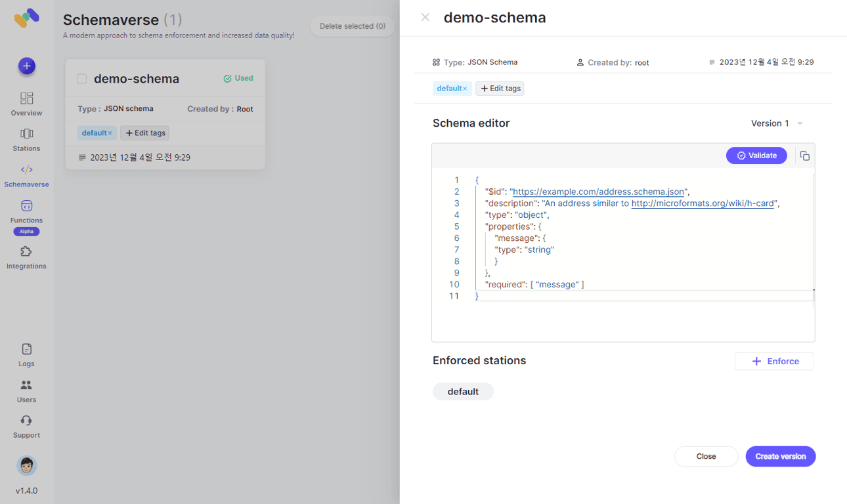The height and width of the screenshot is (504, 847).
Task: Click the default enforced station chip
Action: (x=463, y=392)
